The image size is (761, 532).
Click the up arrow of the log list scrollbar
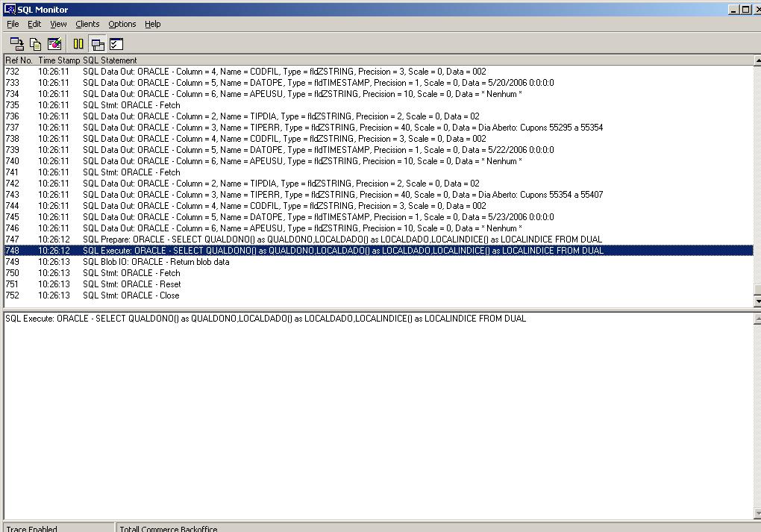(757, 60)
